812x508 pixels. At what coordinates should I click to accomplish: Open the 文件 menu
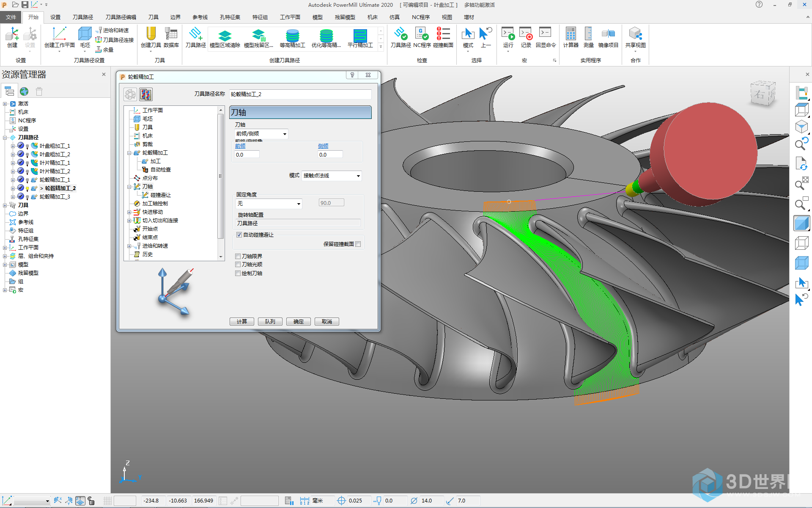pyautogui.click(x=11, y=17)
